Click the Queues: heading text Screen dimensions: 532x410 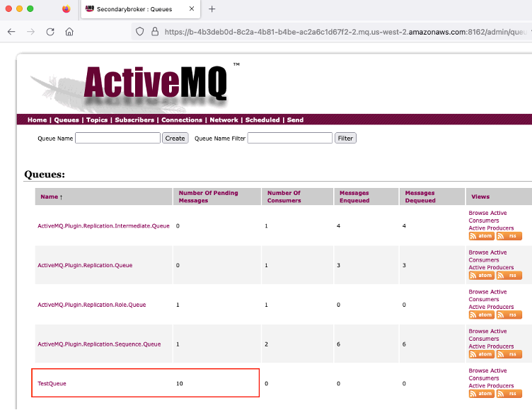pyautogui.click(x=45, y=175)
